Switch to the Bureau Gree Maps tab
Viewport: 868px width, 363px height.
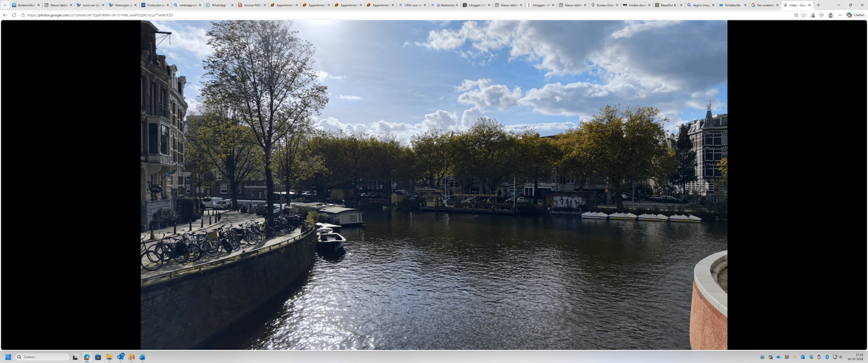coord(605,5)
